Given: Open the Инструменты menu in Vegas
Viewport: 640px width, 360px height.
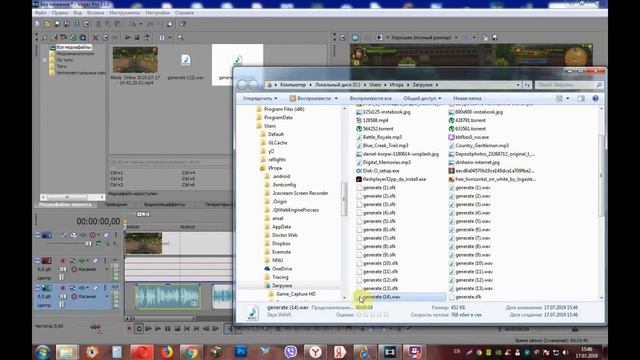Looking at the screenshot, I should [124, 13].
